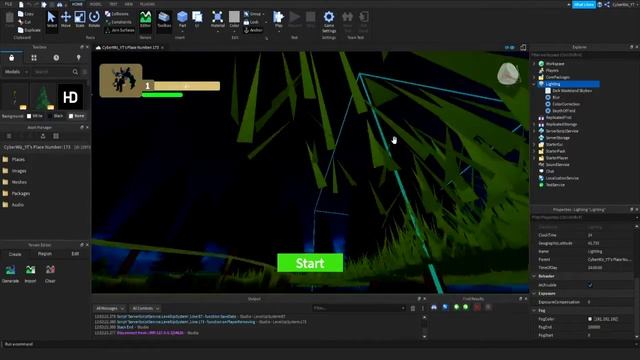The width and height of the screenshot is (640, 360).
Task: Click the Toolbox search magnifier icon
Action: [75, 72]
